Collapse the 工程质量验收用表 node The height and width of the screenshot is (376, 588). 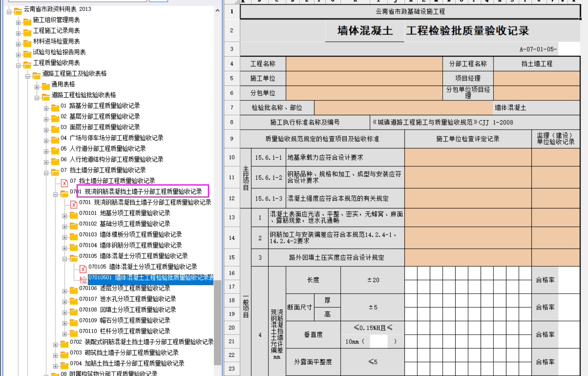[18, 66]
